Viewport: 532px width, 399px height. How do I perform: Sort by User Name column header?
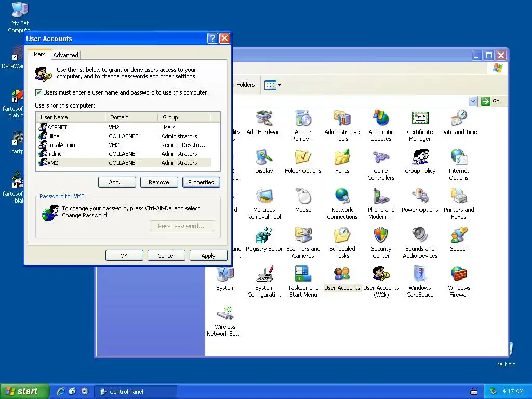(71, 117)
